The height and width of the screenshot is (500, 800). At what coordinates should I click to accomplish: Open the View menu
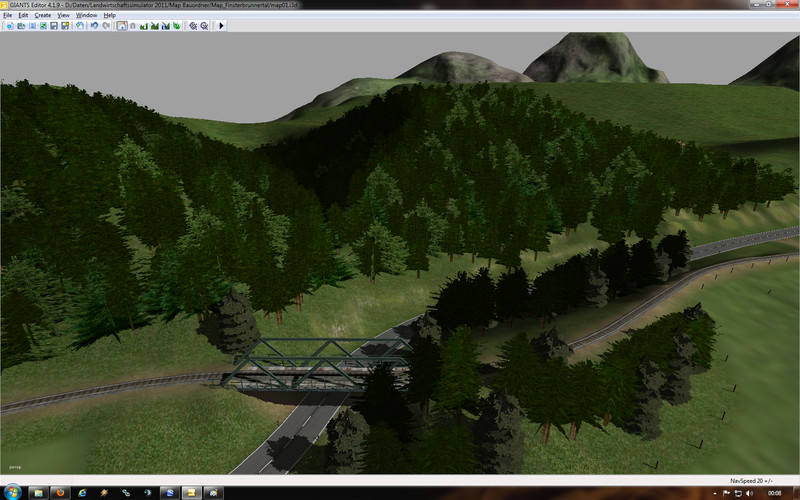click(x=64, y=15)
